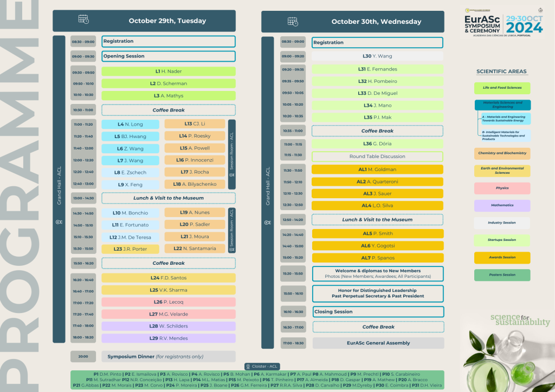This screenshot has width=555, height=392.
Task: Select the Earth and Environmental Sciences swatch
Action: [502, 171]
